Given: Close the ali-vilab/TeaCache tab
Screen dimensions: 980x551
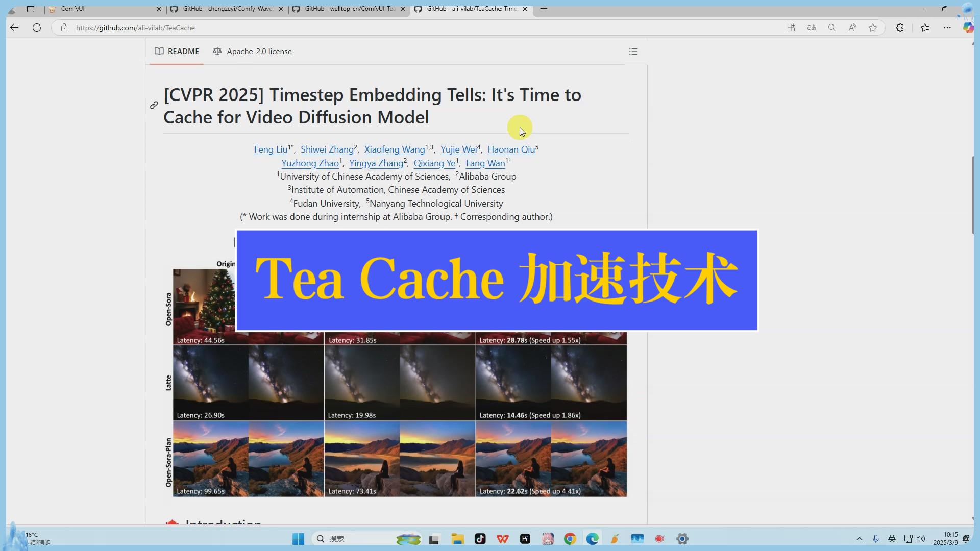Looking at the screenshot, I should click(x=525, y=9).
